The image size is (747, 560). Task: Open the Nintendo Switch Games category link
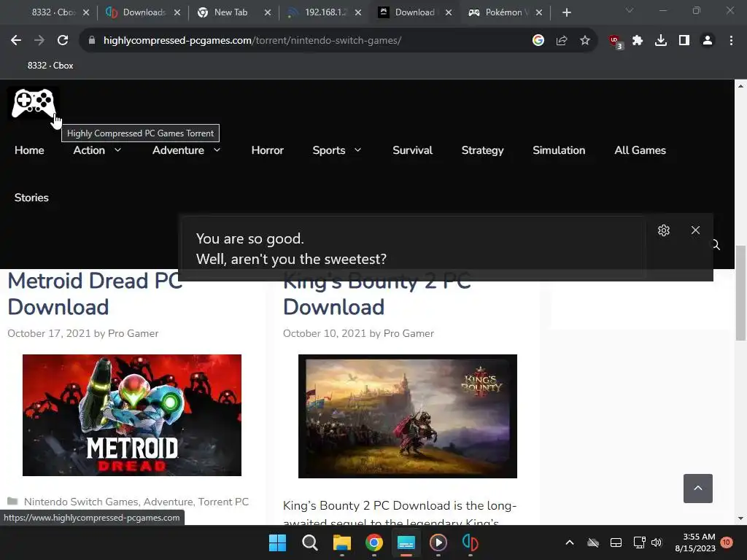coord(81,502)
